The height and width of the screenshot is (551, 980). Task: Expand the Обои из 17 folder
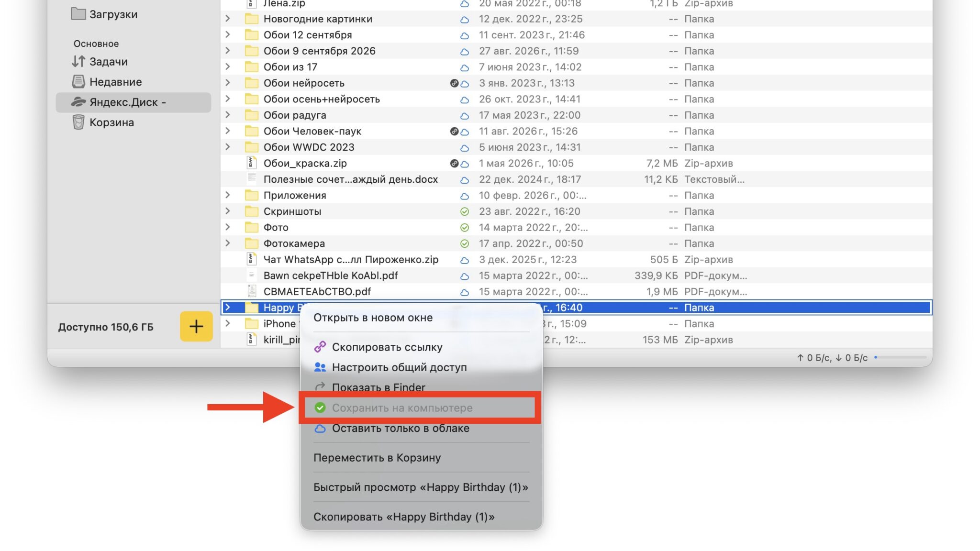[x=228, y=67]
